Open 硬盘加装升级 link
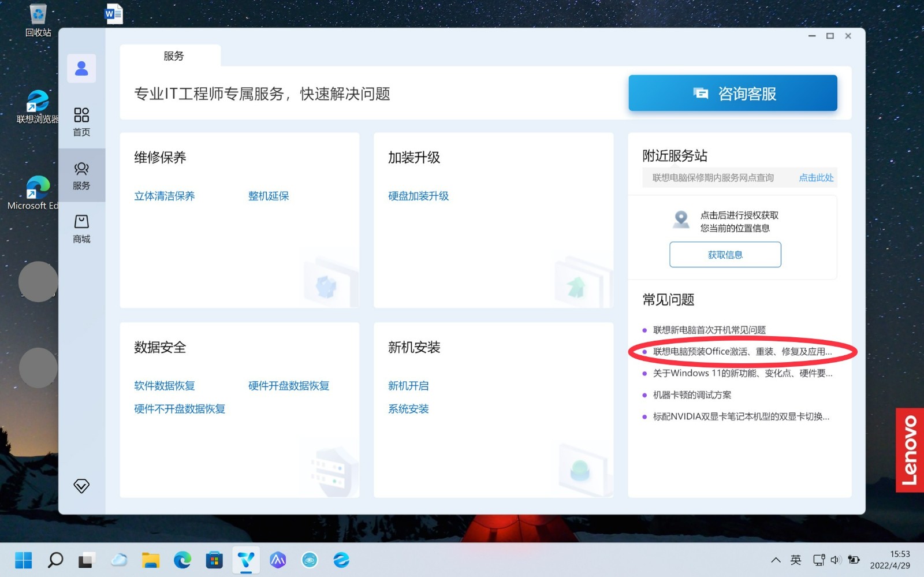 [419, 196]
